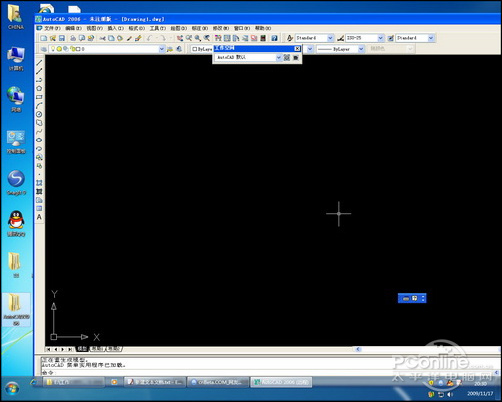This screenshot has width=502, height=402.
Task: Expand the ByLayer linetype dropdown
Action: coord(361,49)
